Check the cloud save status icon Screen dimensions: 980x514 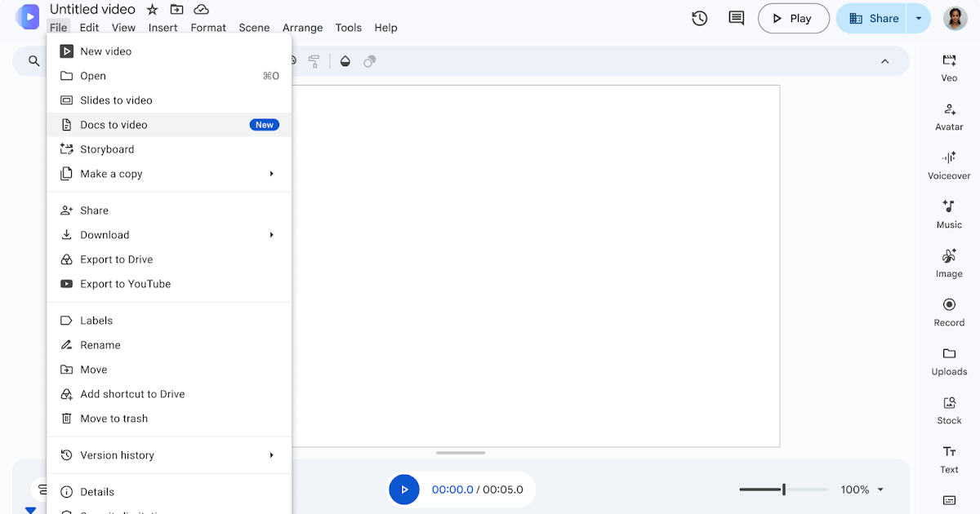(x=201, y=10)
